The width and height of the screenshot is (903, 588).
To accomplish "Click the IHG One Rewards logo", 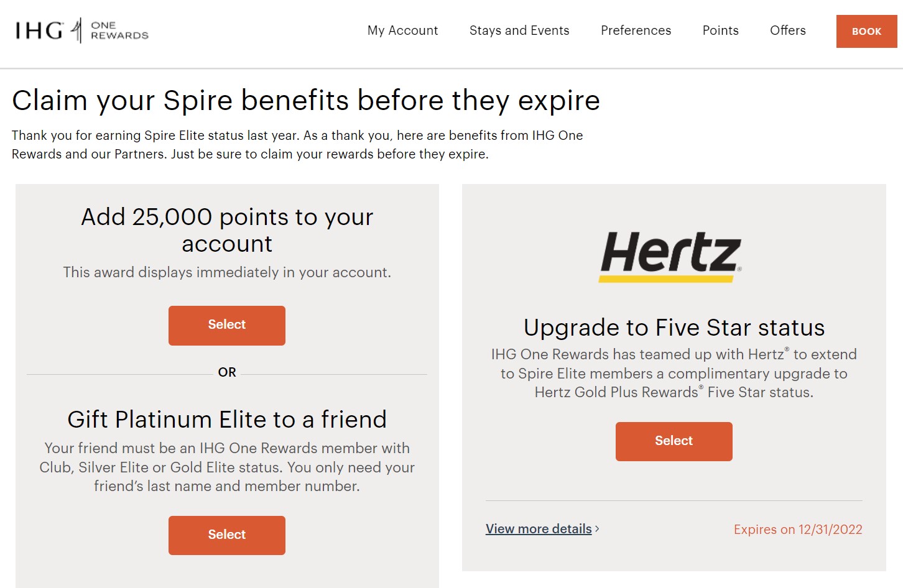I will tap(82, 30).
